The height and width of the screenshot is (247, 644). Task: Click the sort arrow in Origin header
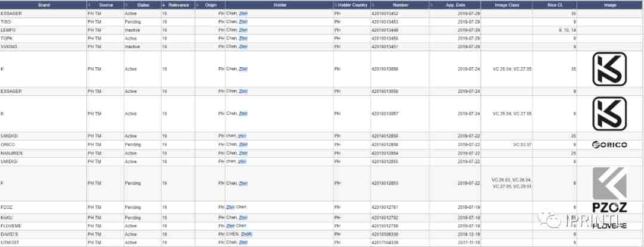(x=197, y=5)
